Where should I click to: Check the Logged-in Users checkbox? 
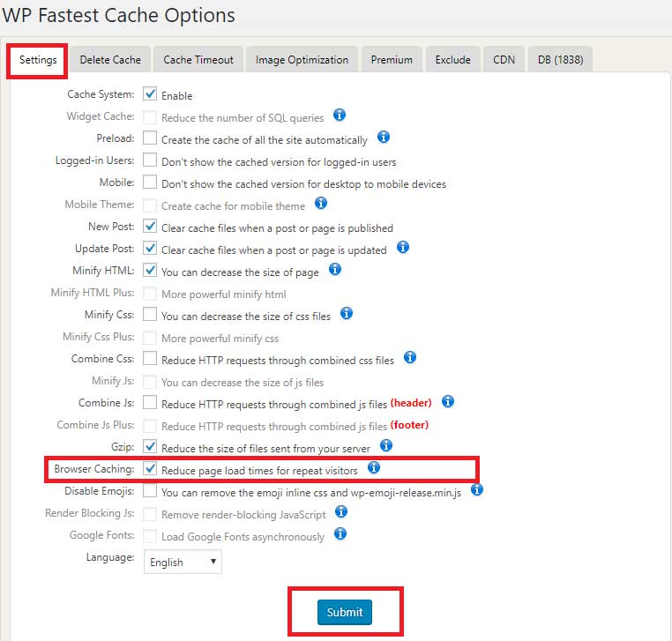click(150, 160)
